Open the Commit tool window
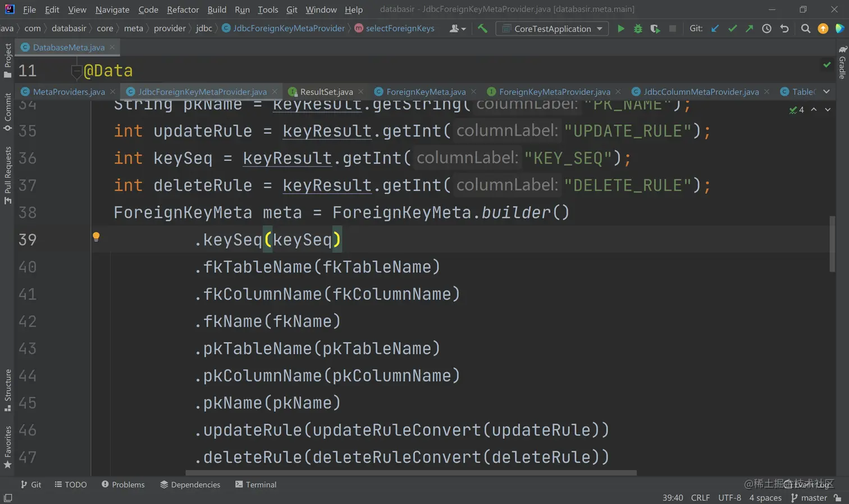 click(7, 112)
